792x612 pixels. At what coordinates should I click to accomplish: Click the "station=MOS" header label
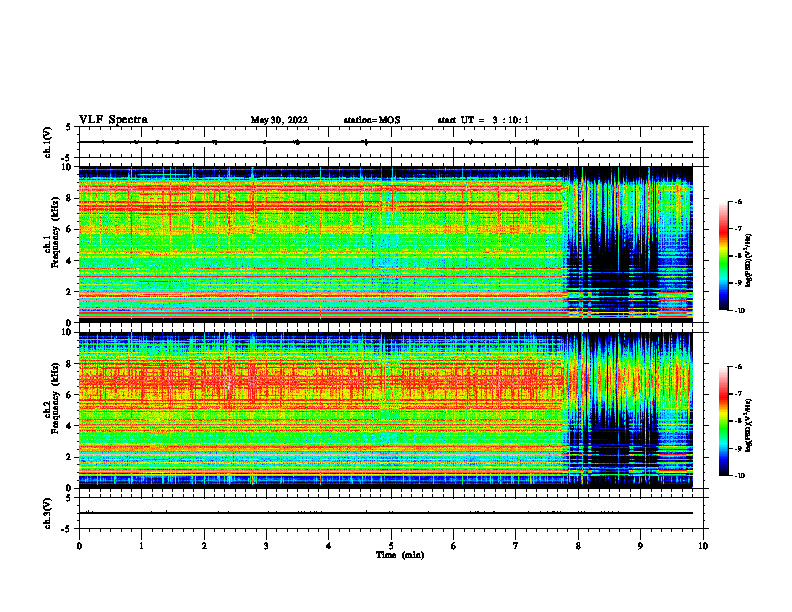372,120
